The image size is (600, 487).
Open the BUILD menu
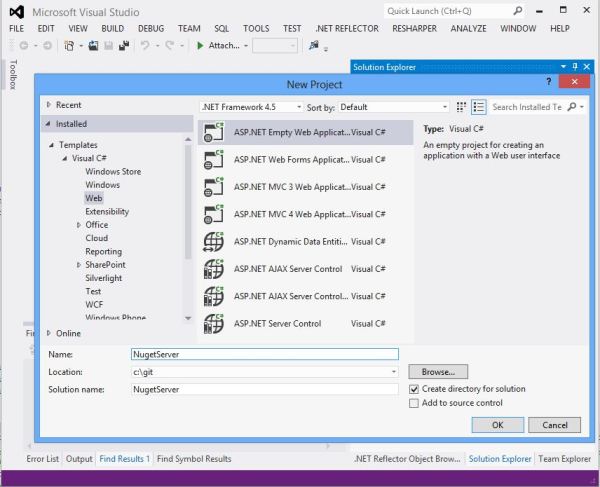click(x=112, y=29)
